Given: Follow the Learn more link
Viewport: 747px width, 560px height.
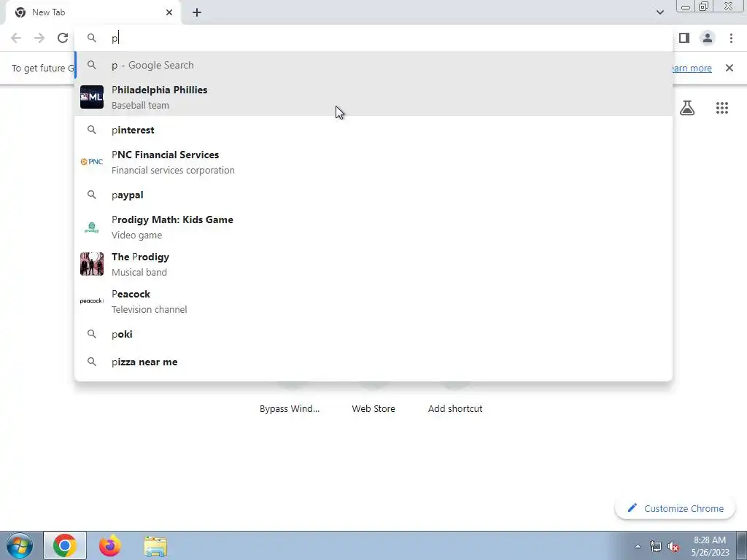Looking at the screenshot, I should click(692, 68).
